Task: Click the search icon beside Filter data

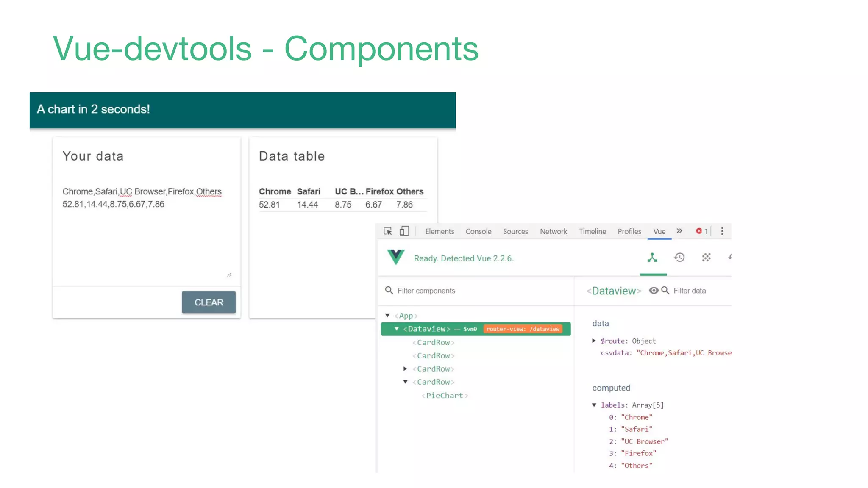Action: coord(665,290)
